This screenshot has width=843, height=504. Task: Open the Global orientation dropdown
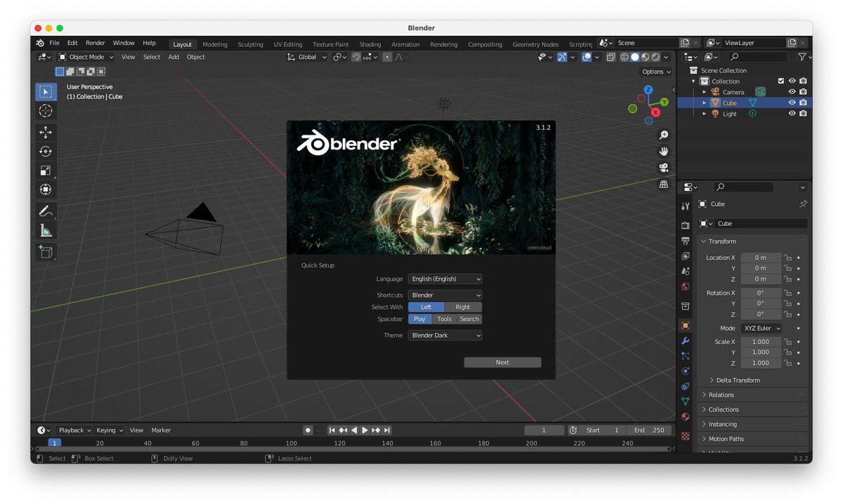coord(307,57)
